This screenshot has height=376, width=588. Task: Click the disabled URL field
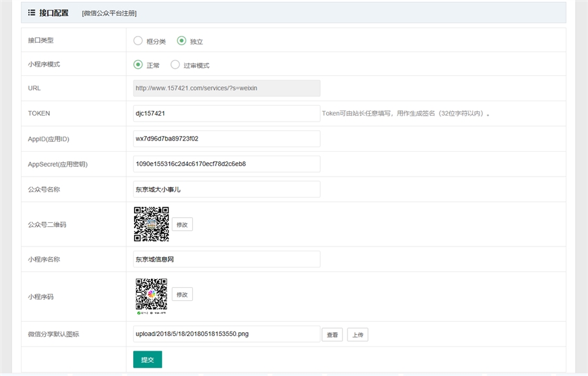click(x=226, y=88)
